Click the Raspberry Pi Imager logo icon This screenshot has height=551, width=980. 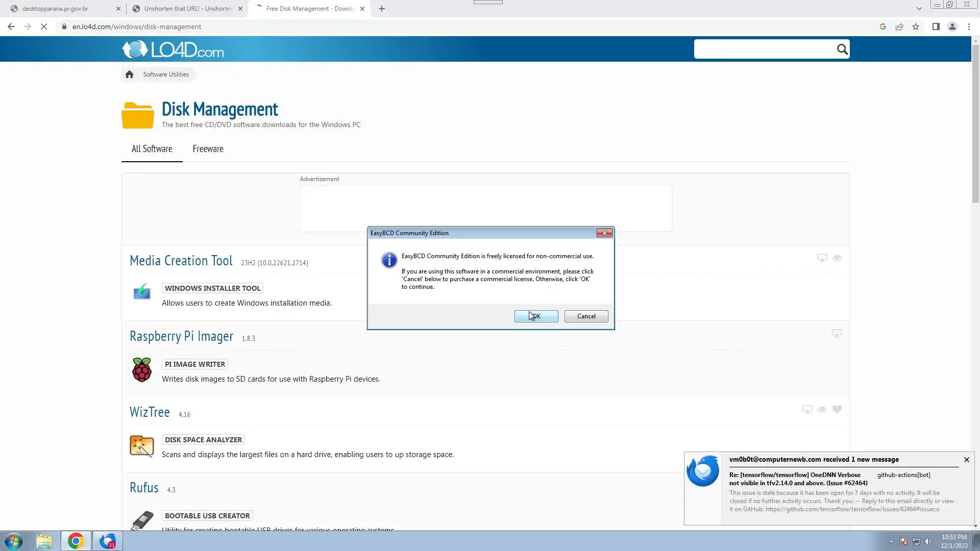click(141, 370)
